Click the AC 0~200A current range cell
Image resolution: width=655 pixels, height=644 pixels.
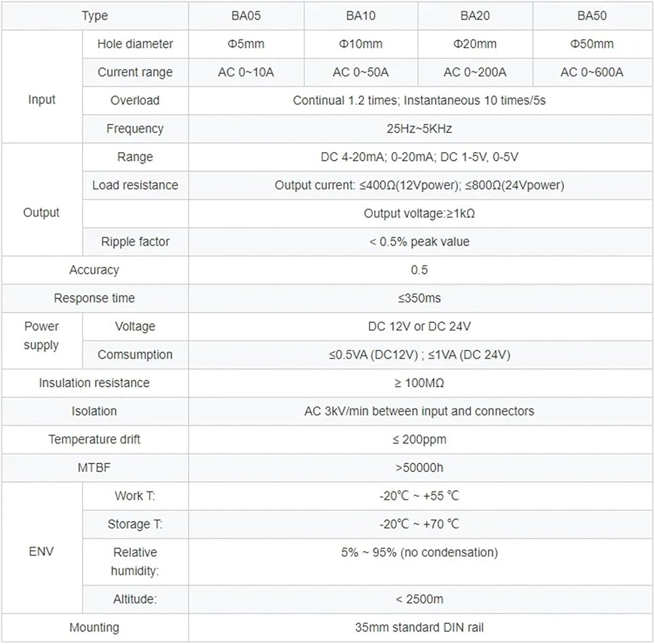pos(475,72)
